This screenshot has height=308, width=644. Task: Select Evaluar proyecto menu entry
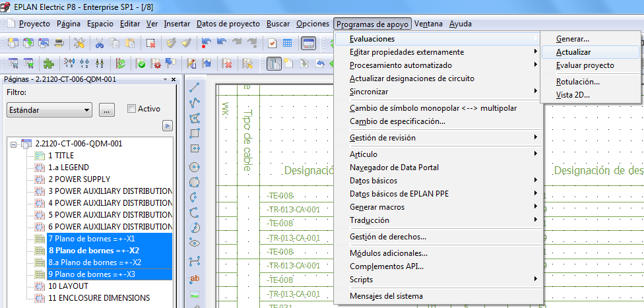point(590,65)
